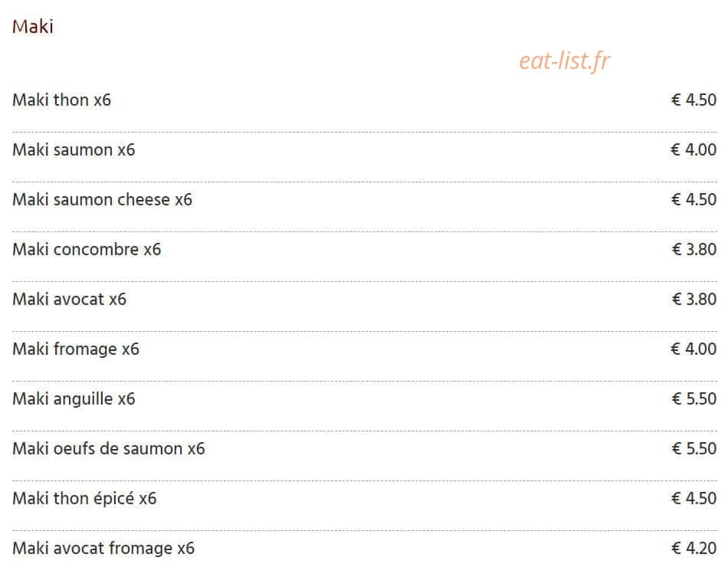Select the Maki concombre x6 item

(x=87, y=249)
